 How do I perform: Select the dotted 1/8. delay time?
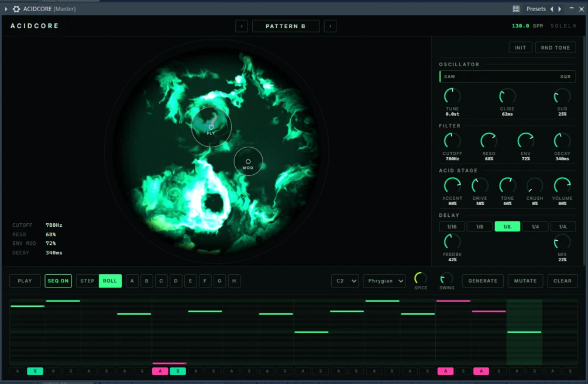(507, 227)
